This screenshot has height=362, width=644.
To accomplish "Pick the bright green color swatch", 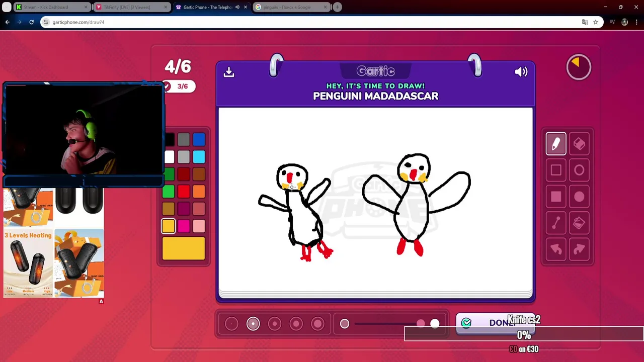I will coord(169,192).
